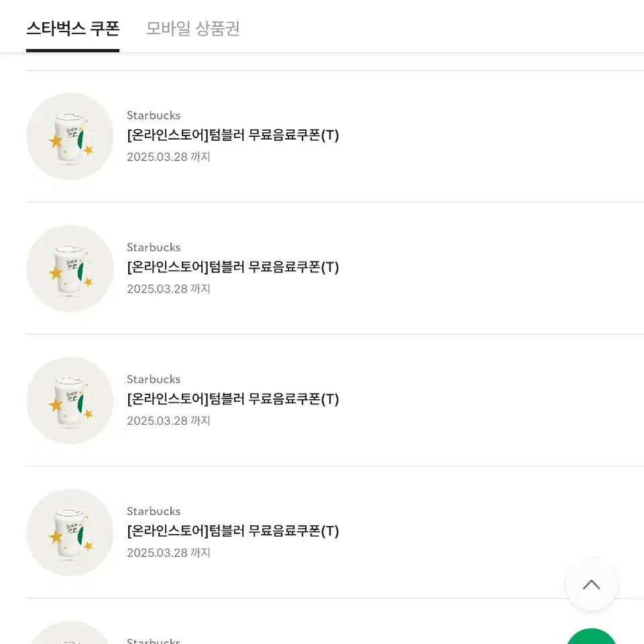Screen dimensions: 644x644
Task: Open first coupon's tumbler cup thumbnail
Action: pos(70,136)
